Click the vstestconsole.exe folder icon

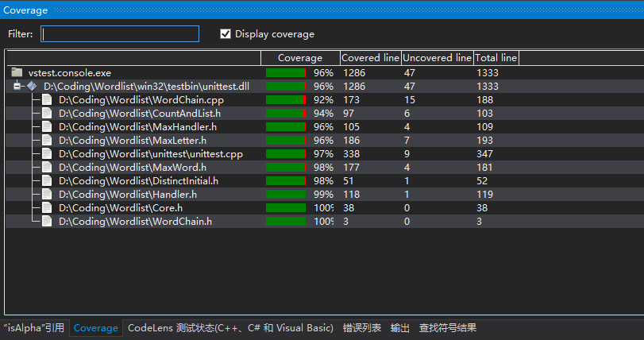(x=17, y=72)
